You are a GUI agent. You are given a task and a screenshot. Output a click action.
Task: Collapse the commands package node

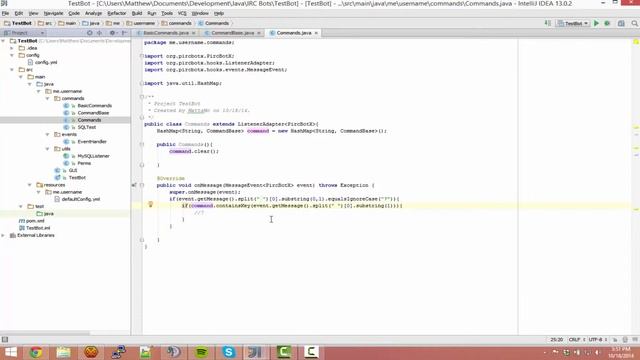tap(48, 98)
